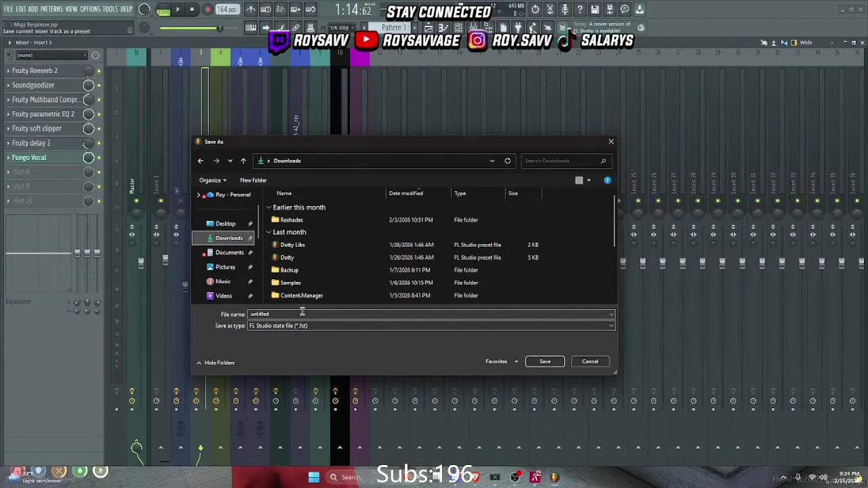Go to Pictures in sidebar
868x488 pixels.
pos(225,267)
